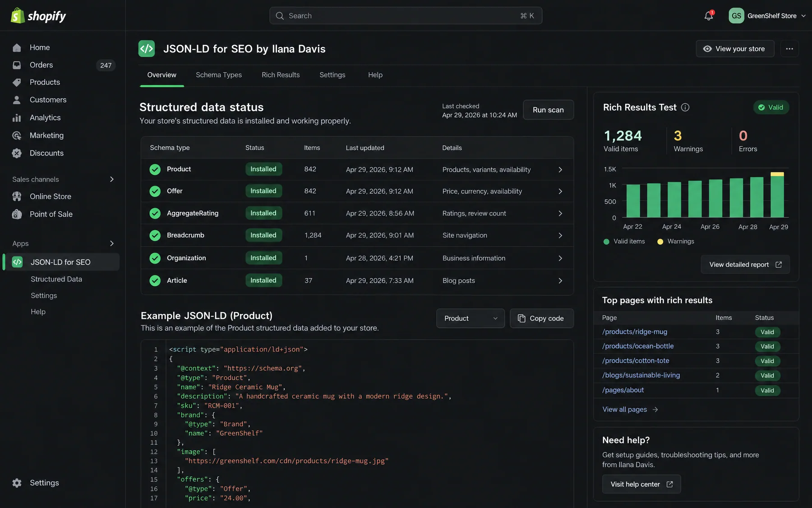The image size is (812, 508).
Task: Click the Orders 247 count badge
Action: coord(106,65)
